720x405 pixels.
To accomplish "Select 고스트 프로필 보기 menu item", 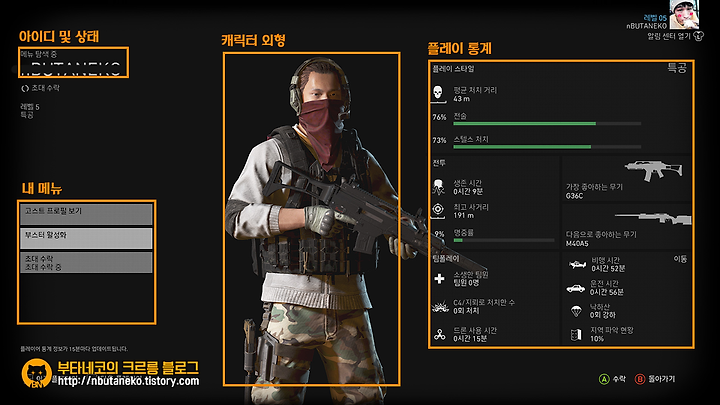I will [86, 214].
